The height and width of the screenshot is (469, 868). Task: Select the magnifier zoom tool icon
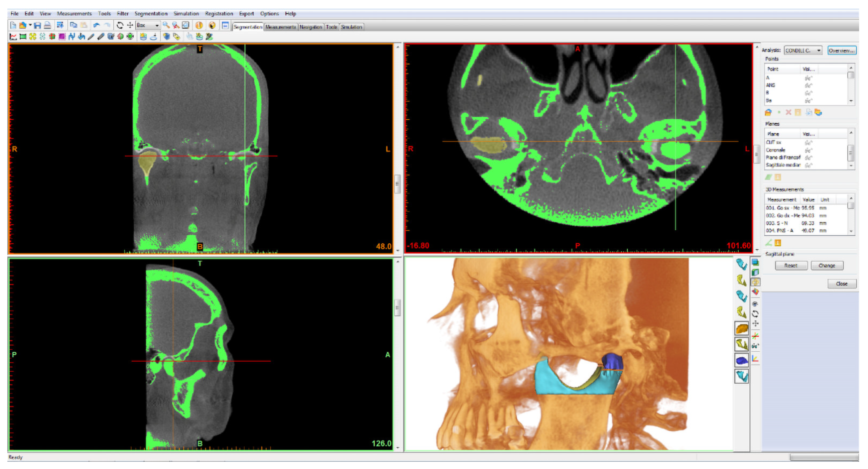click(x=166, y=25)
